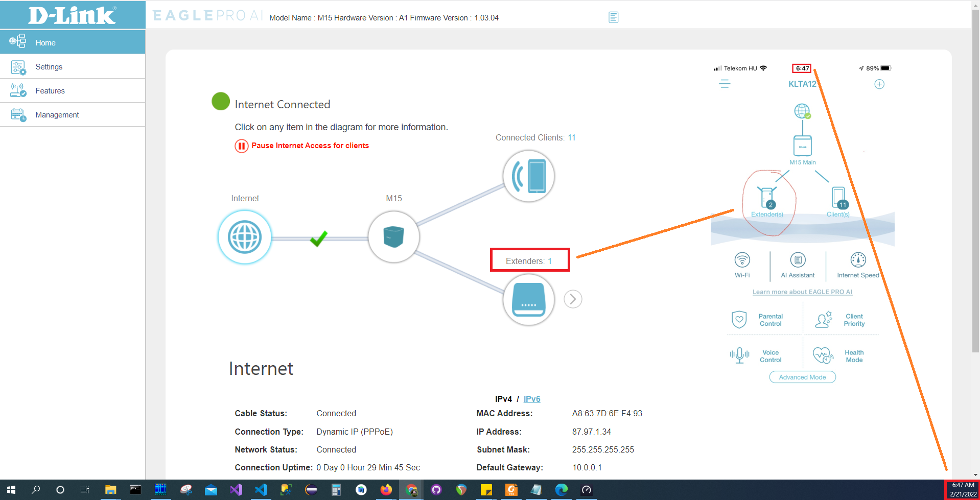Open Voice Control
Viewport: 980px width, 500px height.
756,356
